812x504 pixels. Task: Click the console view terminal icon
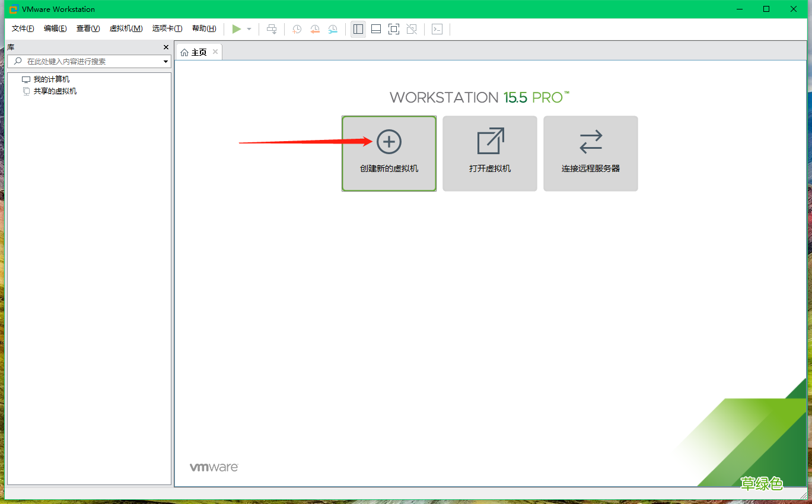click(x=437, y=28)
